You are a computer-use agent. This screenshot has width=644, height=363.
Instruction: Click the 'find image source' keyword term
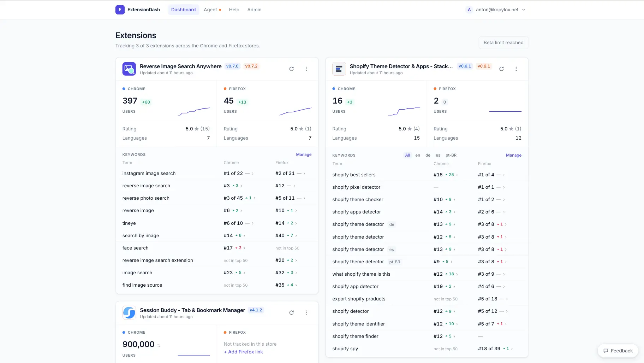142,285
